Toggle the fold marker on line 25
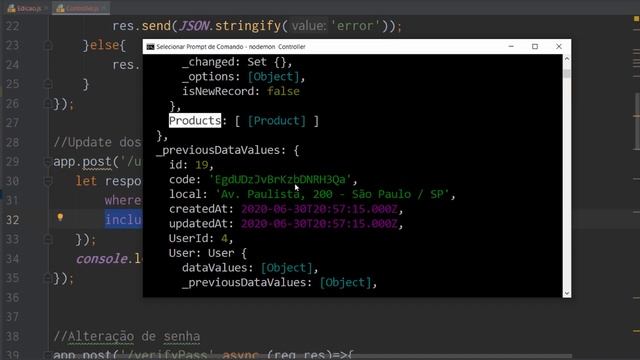 click(48, 84)
